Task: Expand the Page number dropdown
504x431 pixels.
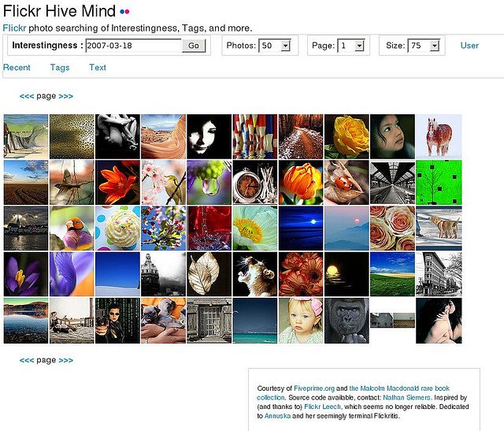Action: click(x=359, y=46)
